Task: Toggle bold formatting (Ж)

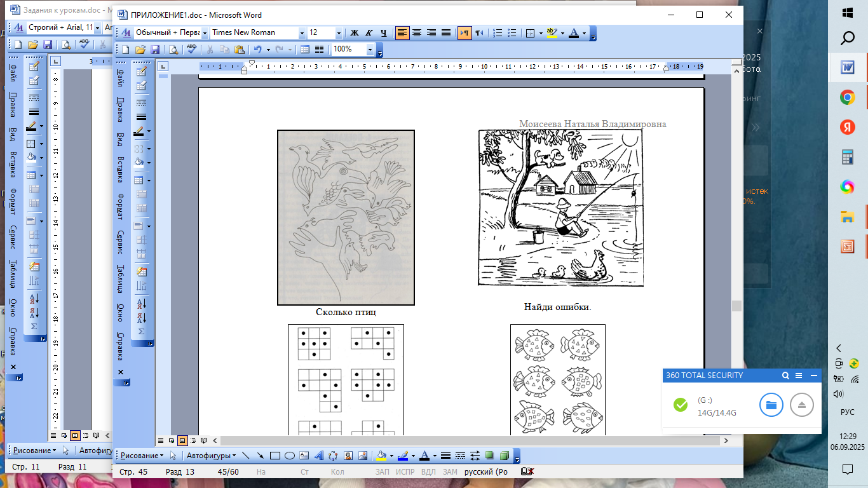Action: click(x=355, y=33)
